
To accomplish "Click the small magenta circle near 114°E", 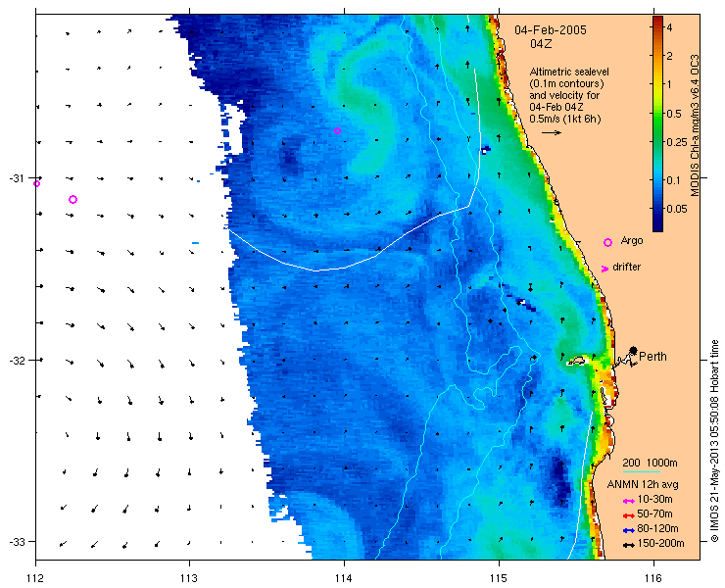I will 338,131.
